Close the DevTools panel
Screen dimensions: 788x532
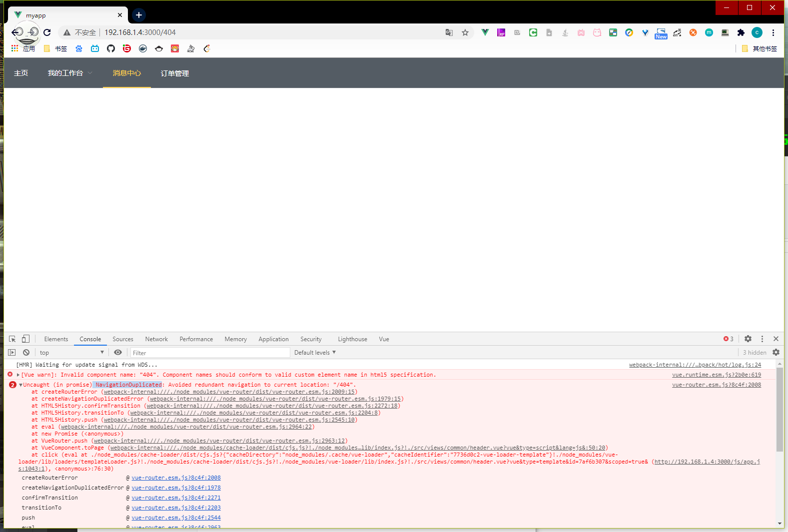[x=776, y=339]
